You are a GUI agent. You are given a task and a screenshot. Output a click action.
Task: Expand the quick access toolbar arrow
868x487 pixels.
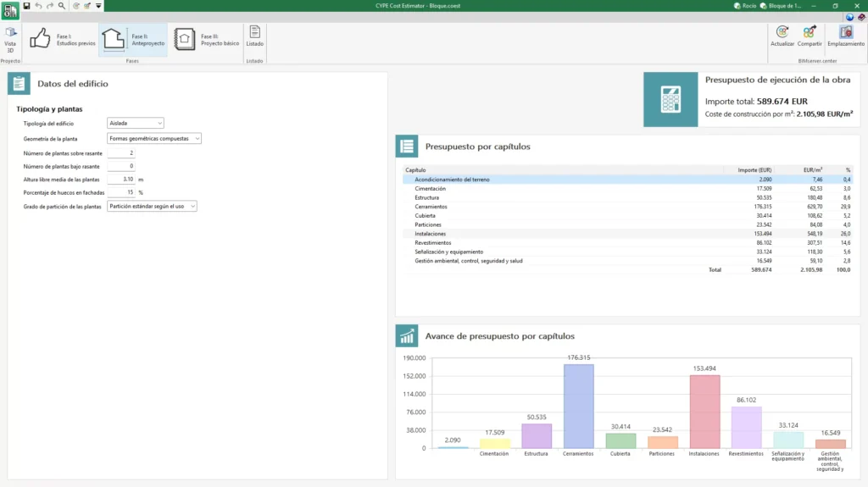pos(98,6)
